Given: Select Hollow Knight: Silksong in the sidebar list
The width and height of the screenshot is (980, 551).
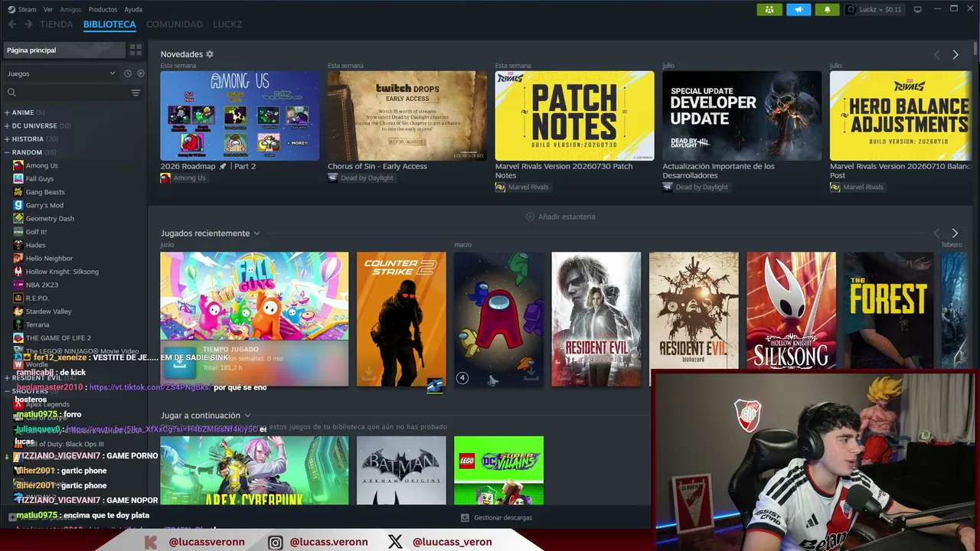Looking at the screenshot, I should (x=62, y=272).
